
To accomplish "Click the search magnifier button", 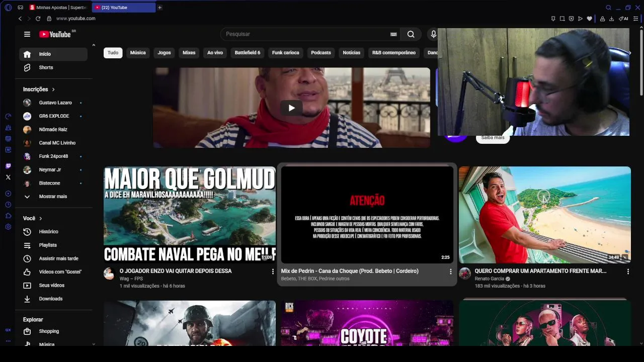I will [x=411, y=34].
